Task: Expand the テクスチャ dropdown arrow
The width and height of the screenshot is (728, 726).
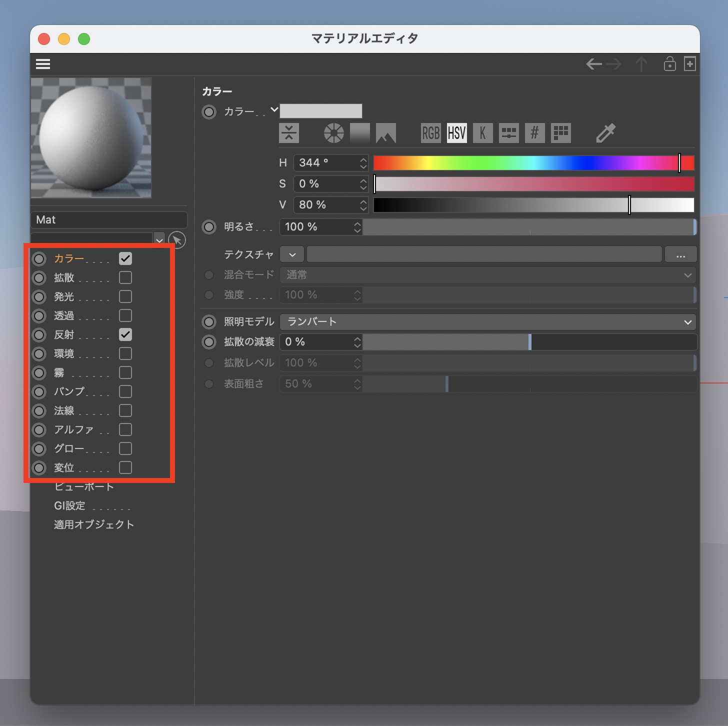Action: click(292, 254)
